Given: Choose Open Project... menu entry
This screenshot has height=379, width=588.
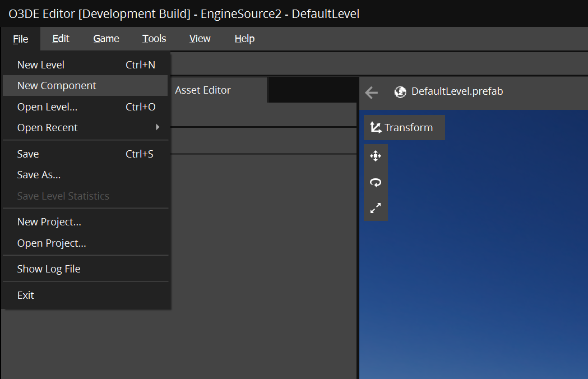Looking at the screenshot, I should pyautogui.click(x=86, y=243).
